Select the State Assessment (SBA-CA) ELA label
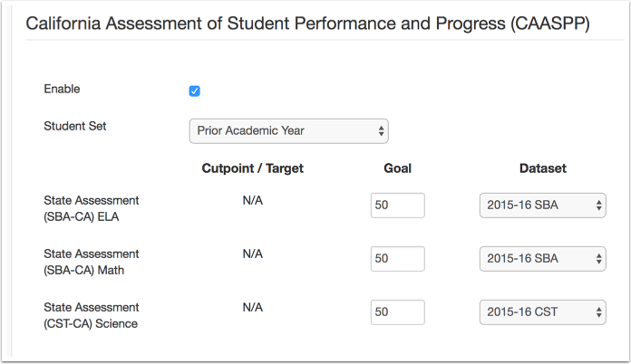This screenshot has height=364, width=631. (92, 207)
